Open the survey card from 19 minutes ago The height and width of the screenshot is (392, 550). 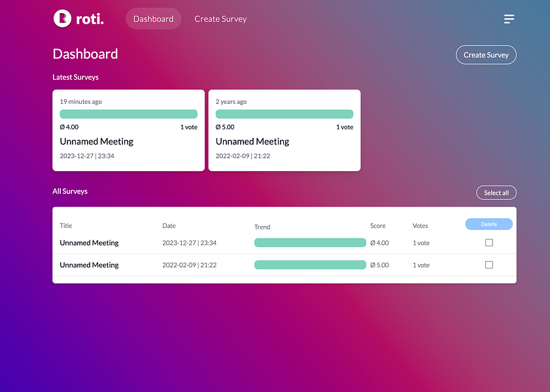pyautogui.click(x=128, y=129)
